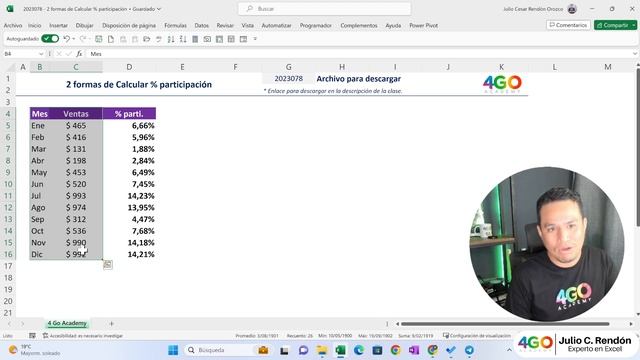The height and width of the screenshot is (360, 640).
Task: Open Microsoft Edge from the taskbar
Action: point(359,350)
